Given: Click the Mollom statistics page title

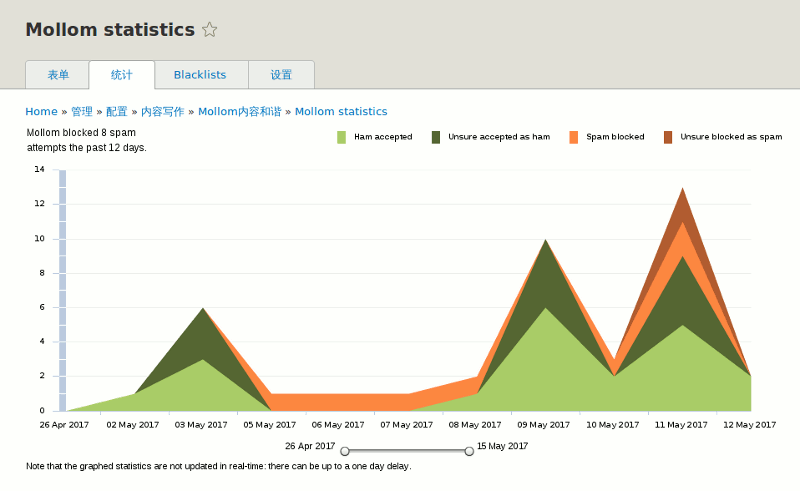Looking at the screenshot, I should (110, 30).
